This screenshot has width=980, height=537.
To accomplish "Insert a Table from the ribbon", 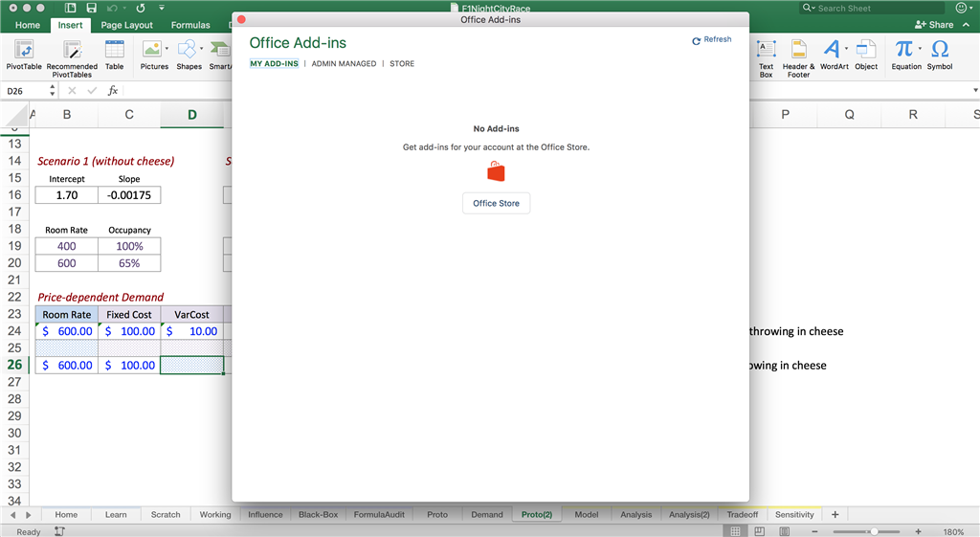I will point(115,55).
